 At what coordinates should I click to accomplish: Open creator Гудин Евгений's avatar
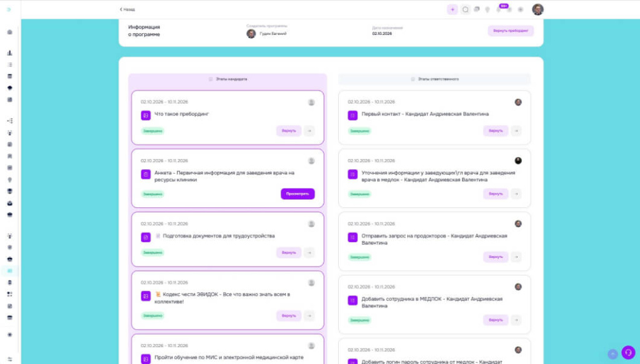coord(251,34)
